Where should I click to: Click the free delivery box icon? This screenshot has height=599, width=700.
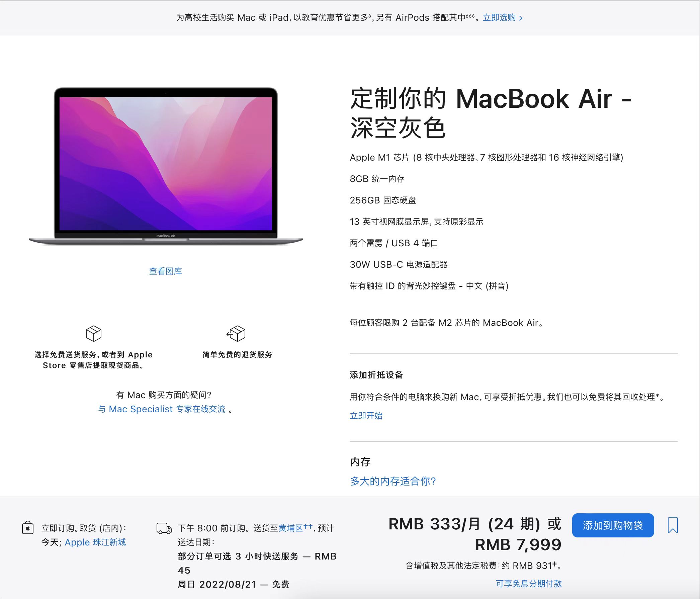94,333
